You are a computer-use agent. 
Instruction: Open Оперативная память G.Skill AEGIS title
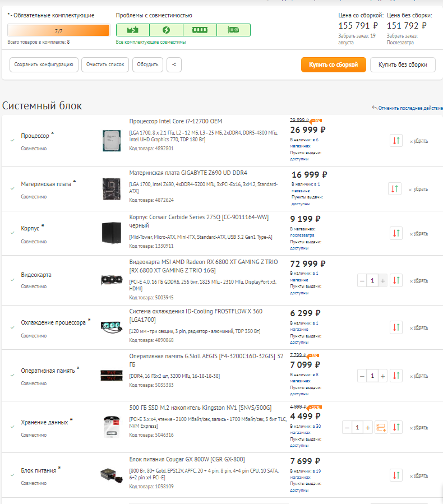pyautogui.click(x=206, y=360)
